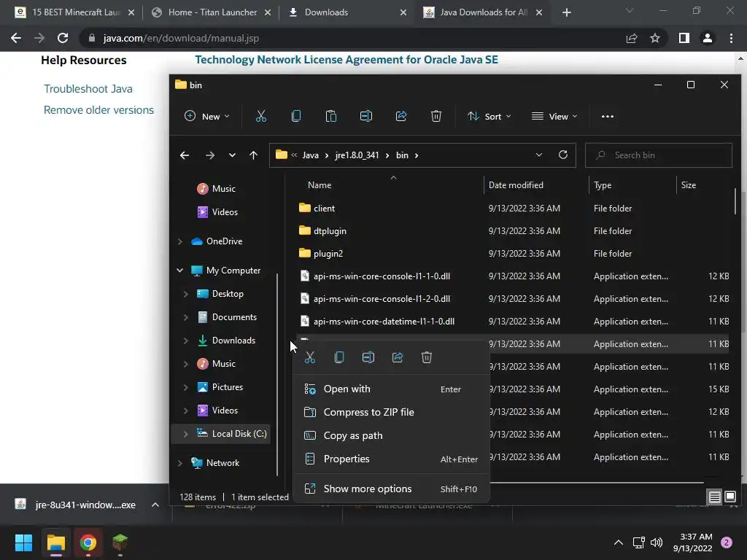The image size is (747, 560).
Task: Click the Paste icon in Explorer toolbar
Action: tap(331, 116)
